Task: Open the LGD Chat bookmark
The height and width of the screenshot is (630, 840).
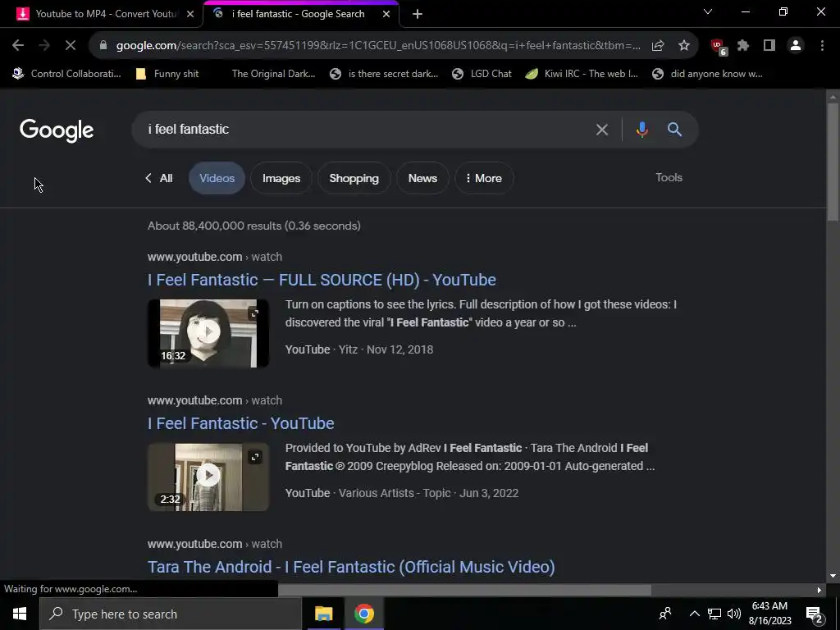Action: tap(482, 74)
